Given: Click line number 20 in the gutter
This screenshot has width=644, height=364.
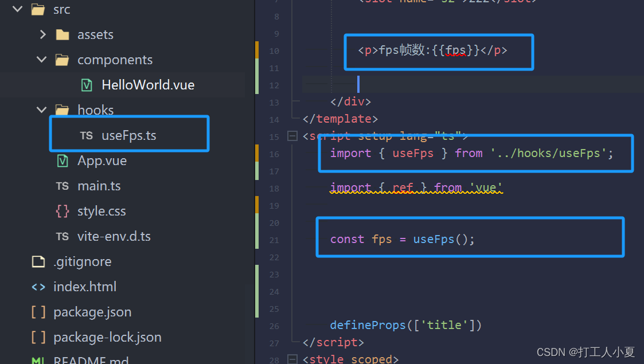Looking at the screenshot, I should (274, 223).
